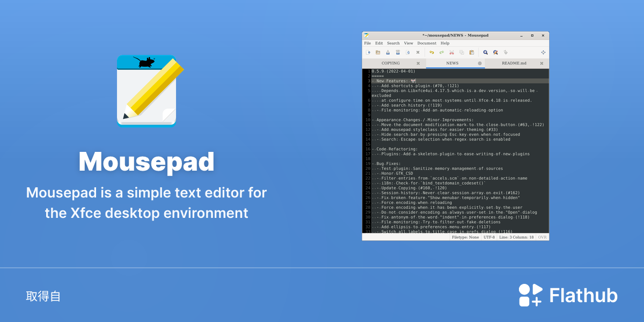Image resolution: width=644 pixels, height=322 pixels.
Task: Click line number 20 in the gutter
Action: click(x=368, y=169)
